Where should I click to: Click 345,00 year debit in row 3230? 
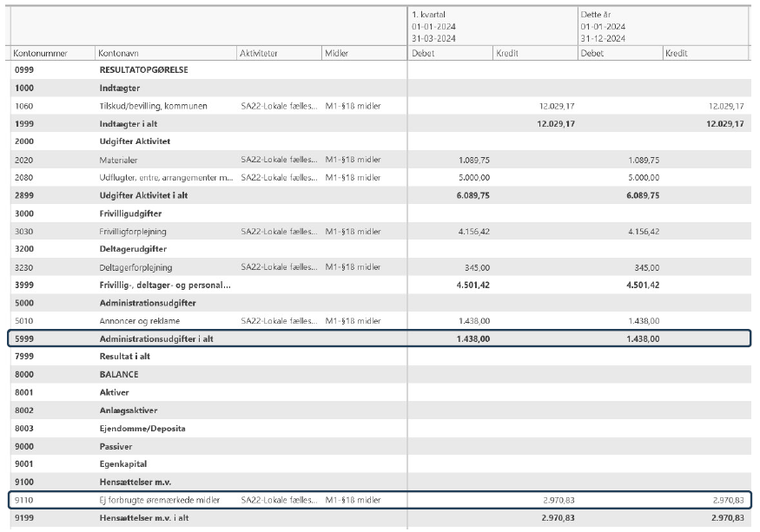(646, 267)
